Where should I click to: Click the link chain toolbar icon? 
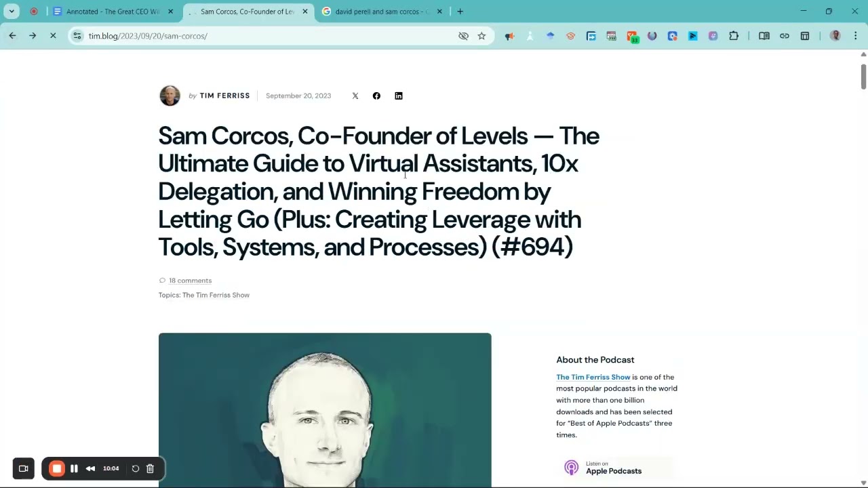pyautogui.click(x=785, y=36)
